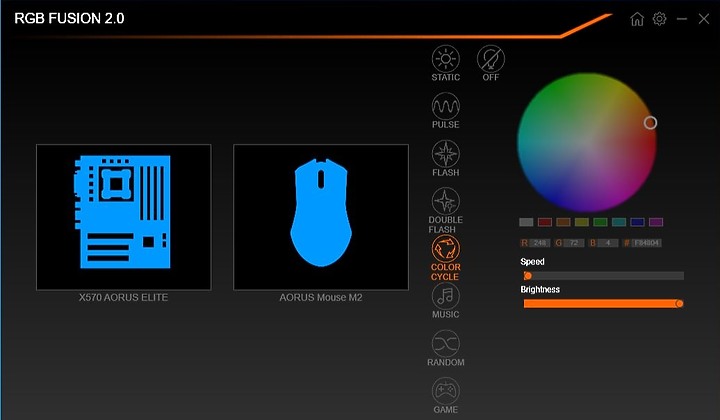Click the AORUS Mouse M2 label
The width and height of the screenshot is (720, 420).
tap(321, 297)
